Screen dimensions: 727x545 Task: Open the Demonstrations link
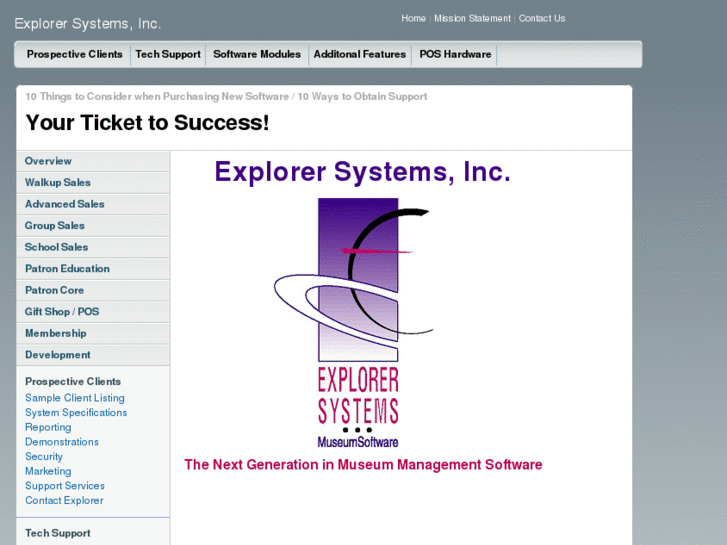[62, 442]
